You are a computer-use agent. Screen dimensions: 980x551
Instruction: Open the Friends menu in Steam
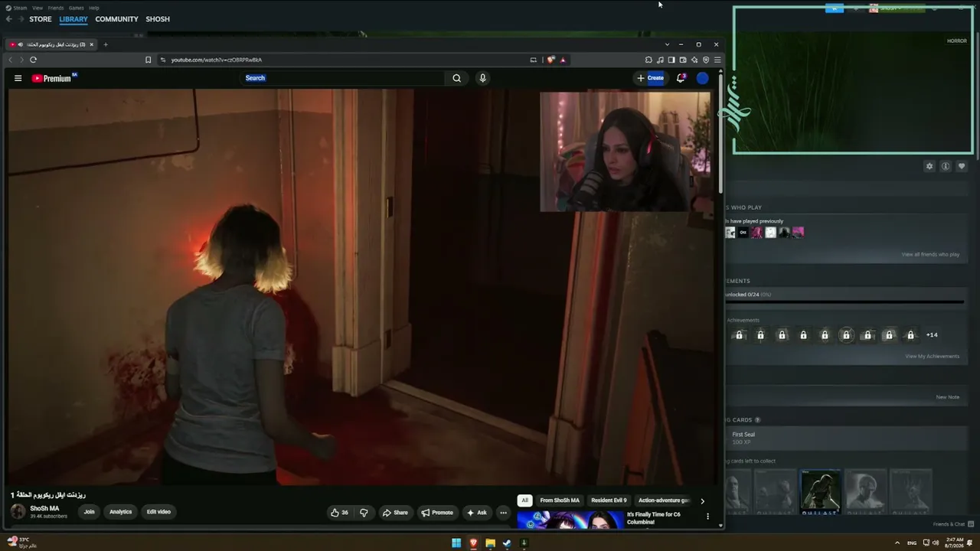click(x=56, y=8)
